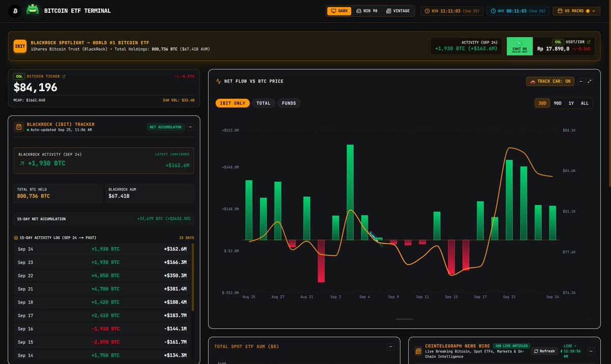This screenshot has width=611, height=364.
Task: Click the green car icon beside the title
Action: (x=33, y=10)
